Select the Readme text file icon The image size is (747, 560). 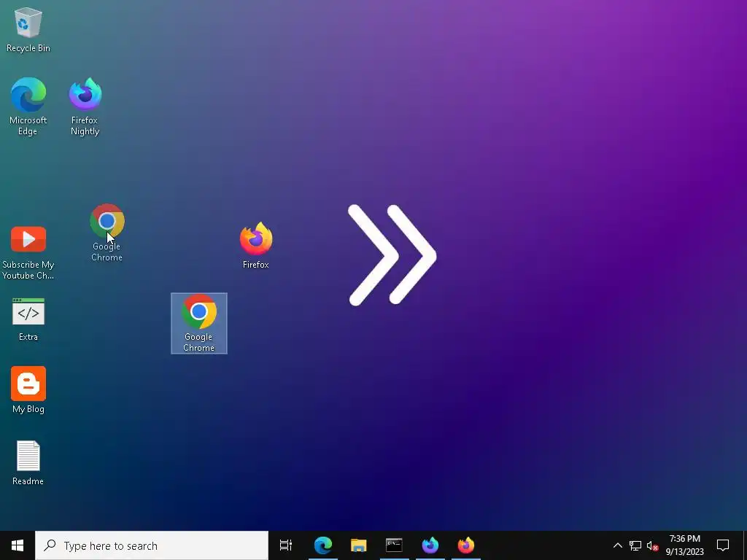28,462
